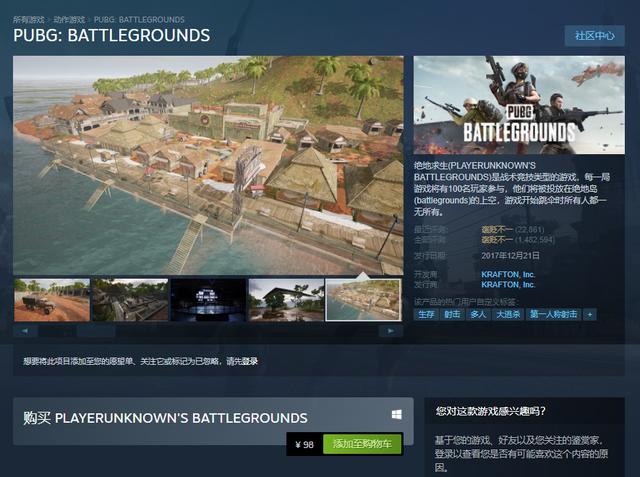Click the 多人 tag

[x=478, y=314]
